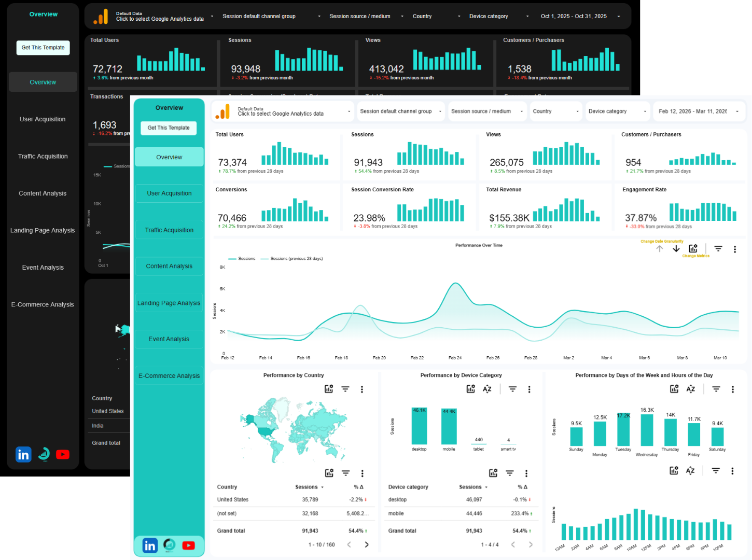752x560 pixels.
Task: Click the AZ sort icon on Device Category chart
Action: pyautogui.click(x=486, y=389)
